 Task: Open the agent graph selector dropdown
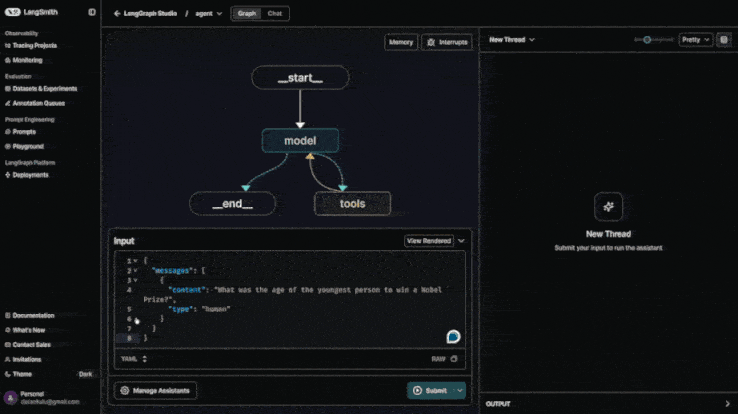209,14
